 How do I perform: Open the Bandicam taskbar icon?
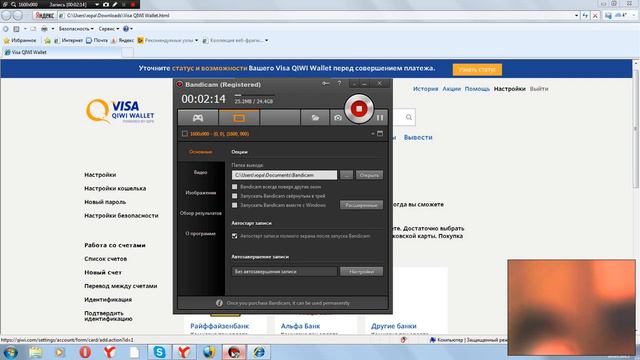pyautogui.click(x=234, y=352)
